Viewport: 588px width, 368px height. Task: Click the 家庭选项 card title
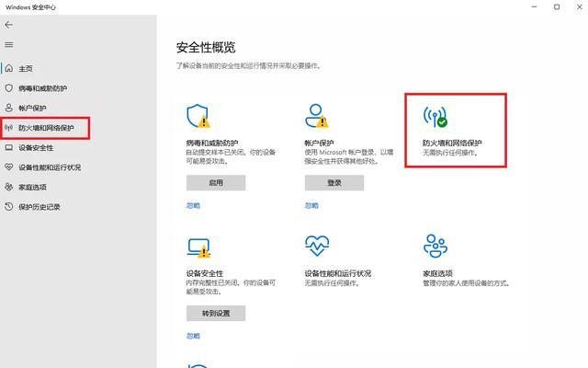click(437, 273)
